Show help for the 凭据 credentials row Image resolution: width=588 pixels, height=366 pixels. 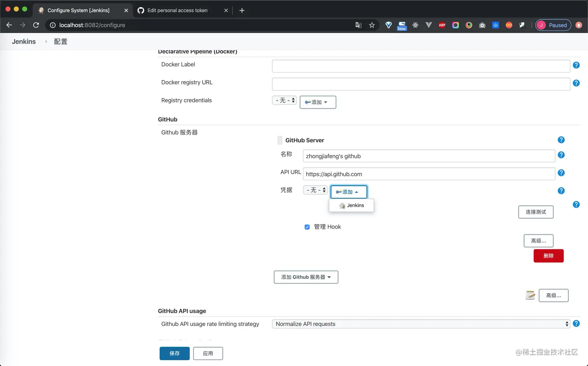click(561, 191)
